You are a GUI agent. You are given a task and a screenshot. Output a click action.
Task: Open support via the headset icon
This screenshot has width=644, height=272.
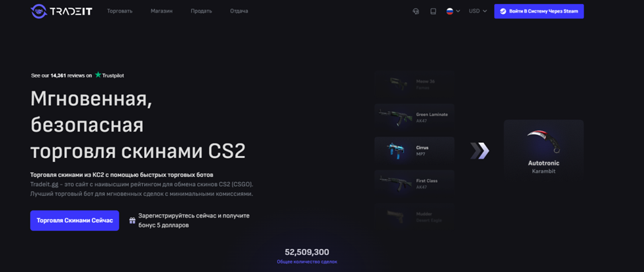click(x=416, y=11)
